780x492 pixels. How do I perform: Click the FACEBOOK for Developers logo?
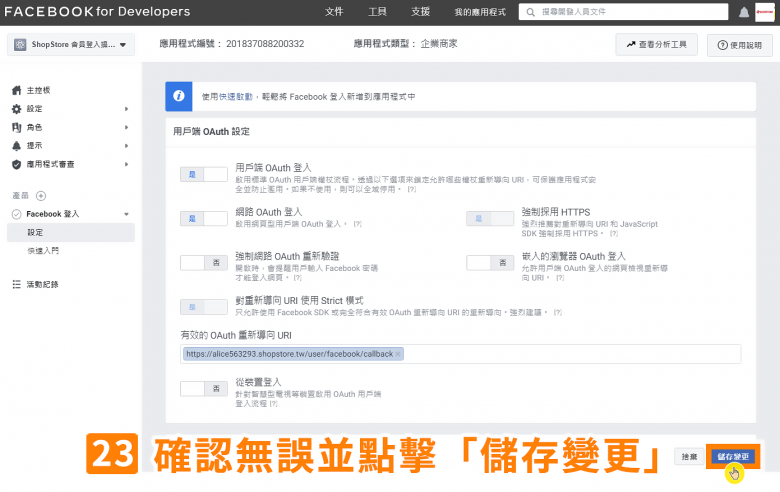97,12
